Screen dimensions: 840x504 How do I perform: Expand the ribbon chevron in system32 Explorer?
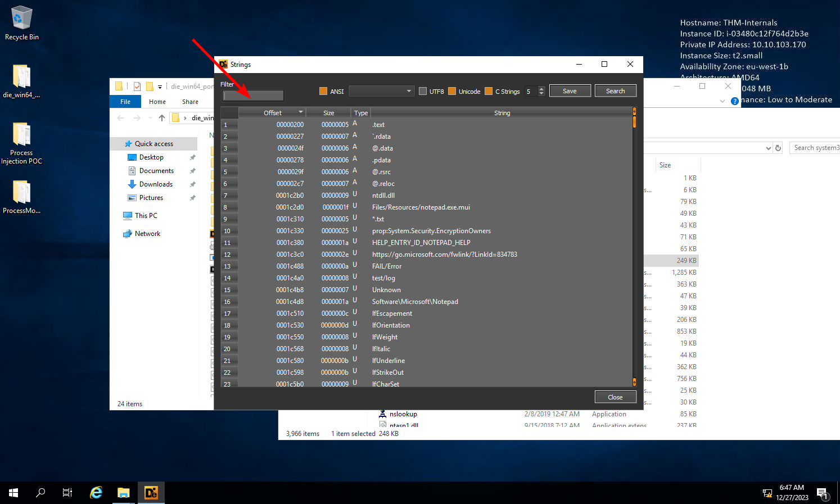coord(722,101)
